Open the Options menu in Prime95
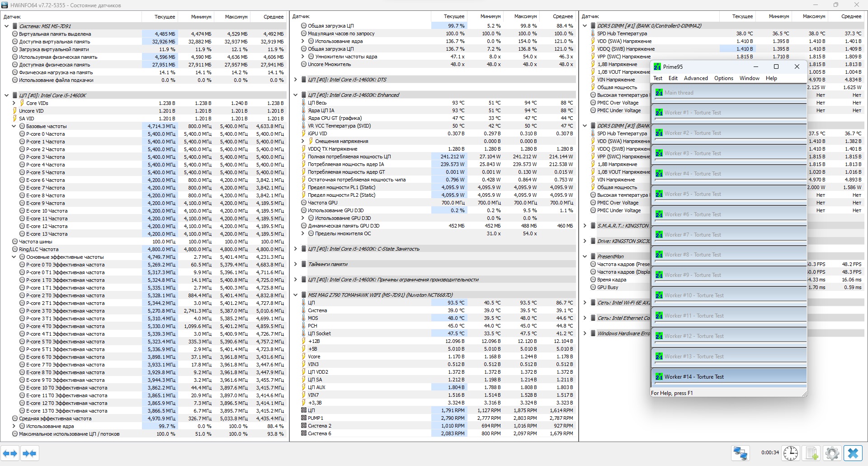This screenshot has height=466, width=868. 724,78
